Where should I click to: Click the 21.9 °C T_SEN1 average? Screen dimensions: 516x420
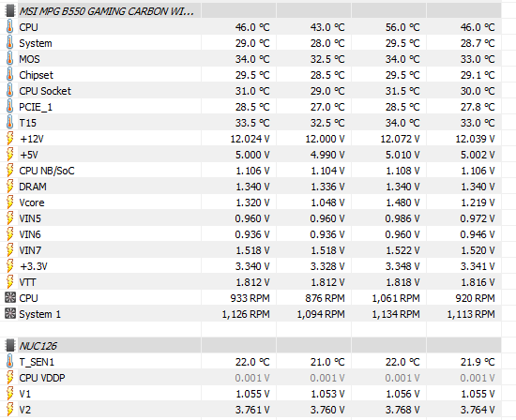pos(478,362)
